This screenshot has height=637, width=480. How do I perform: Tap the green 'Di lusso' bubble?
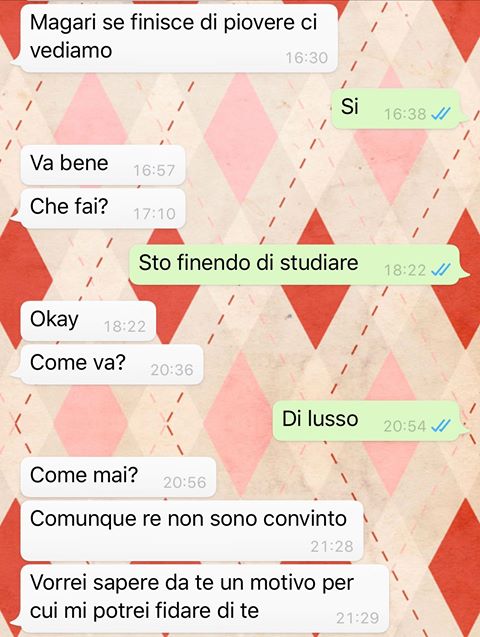tap(367, 421)
